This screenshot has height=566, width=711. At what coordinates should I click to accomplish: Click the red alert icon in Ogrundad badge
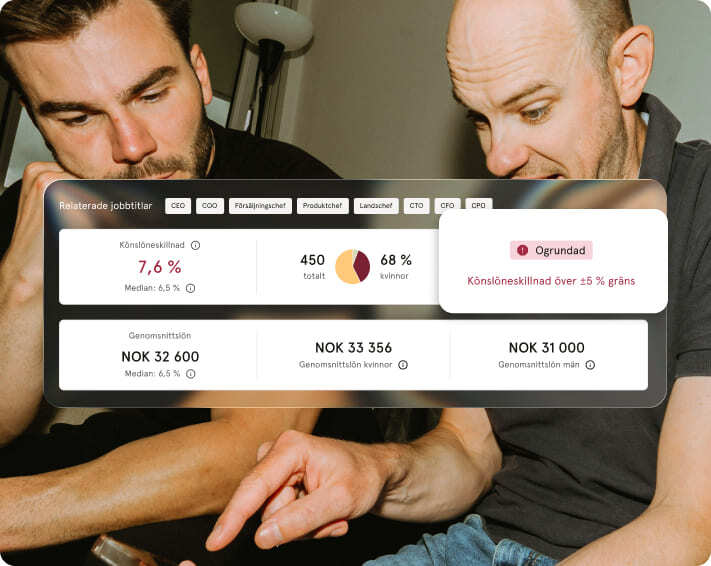point(522,250)
